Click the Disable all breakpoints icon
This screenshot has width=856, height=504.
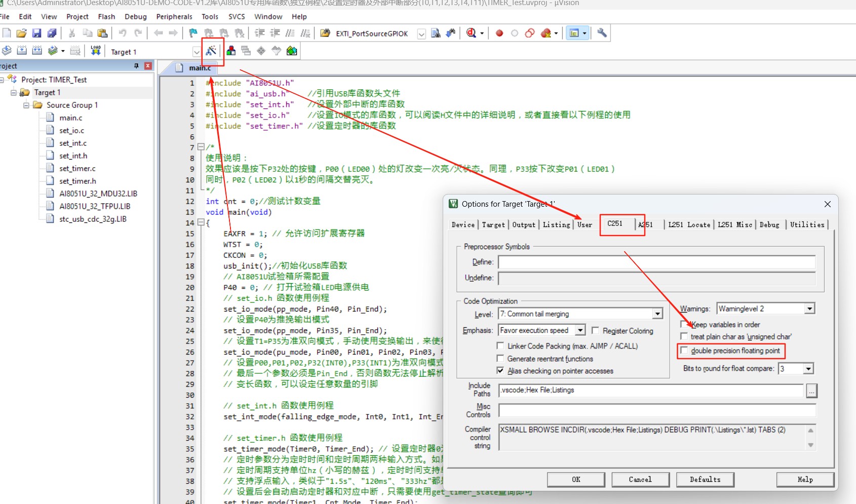(x=530, y=33)
